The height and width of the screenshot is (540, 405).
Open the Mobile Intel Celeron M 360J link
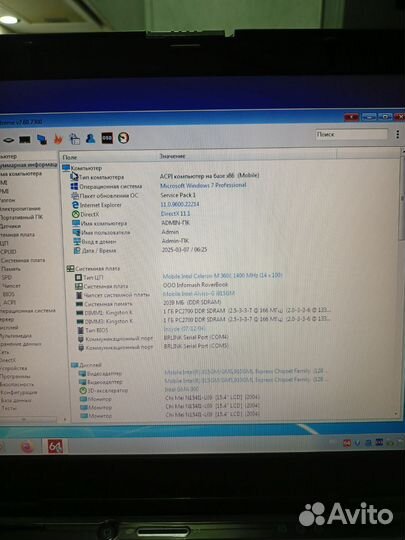(x=222, y=276)
